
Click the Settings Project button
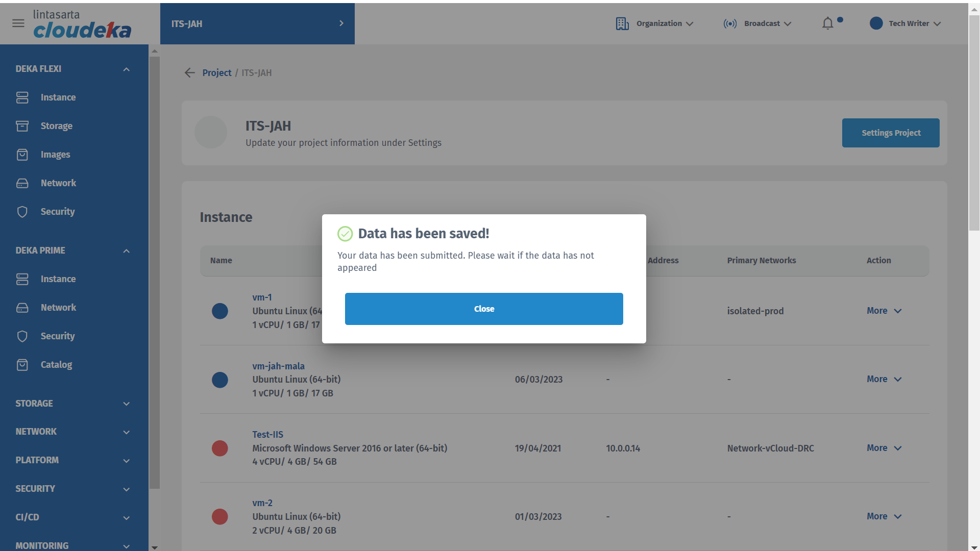[x=890, y=133]
